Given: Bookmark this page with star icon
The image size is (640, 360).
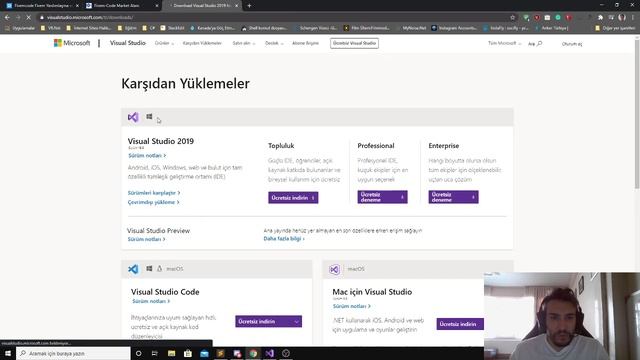Looking at the screenshot, I should point(512,18).
